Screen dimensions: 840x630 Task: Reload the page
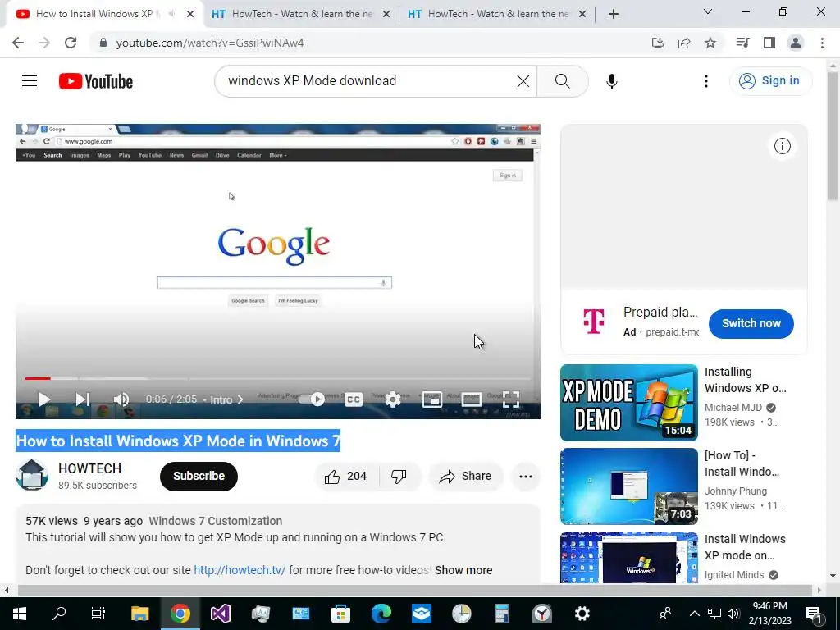[71, 43]
